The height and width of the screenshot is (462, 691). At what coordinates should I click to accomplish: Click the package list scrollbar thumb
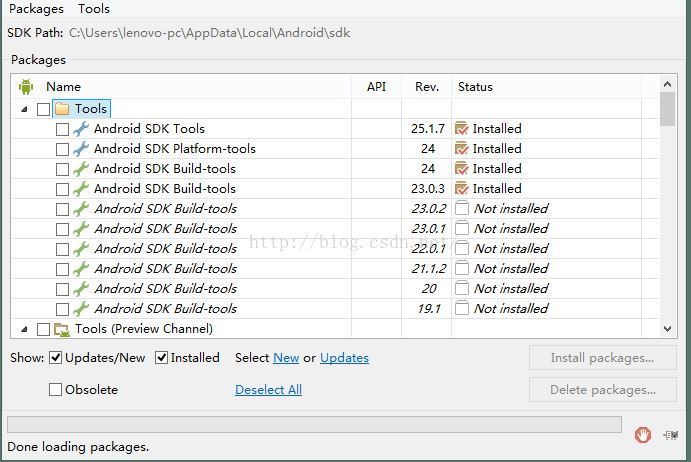coord(667,109)
